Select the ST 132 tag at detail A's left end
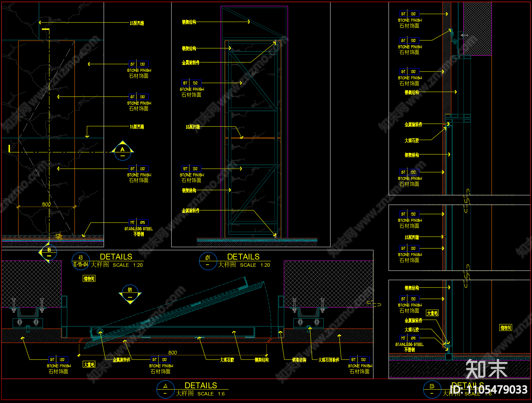 coord(58,359)
